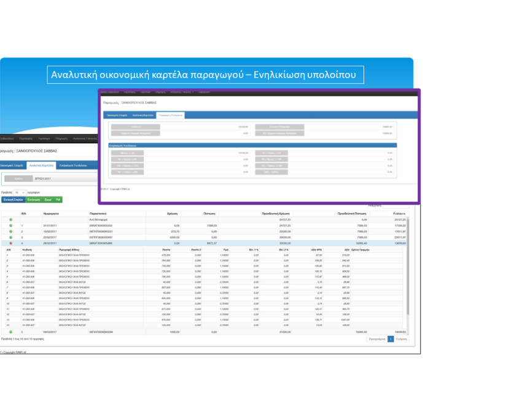Screen dimensions: 519x420
Task: Click the date cell 28/02/2017
Action: pyautogui.click(x=50, y=243)
